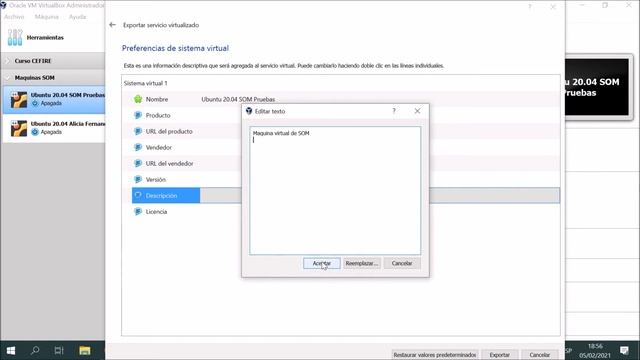Viewport: 640px width, 360px height.
Task: Select the Descripción row label
Action: (x=161, y=196)
